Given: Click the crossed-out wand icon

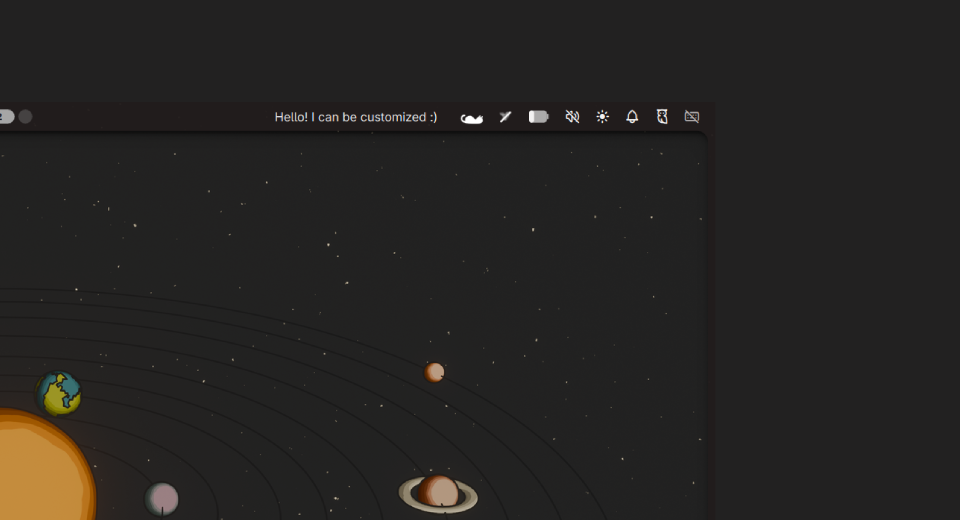Looking at the screenshot, I should click(x=505, y=116).
